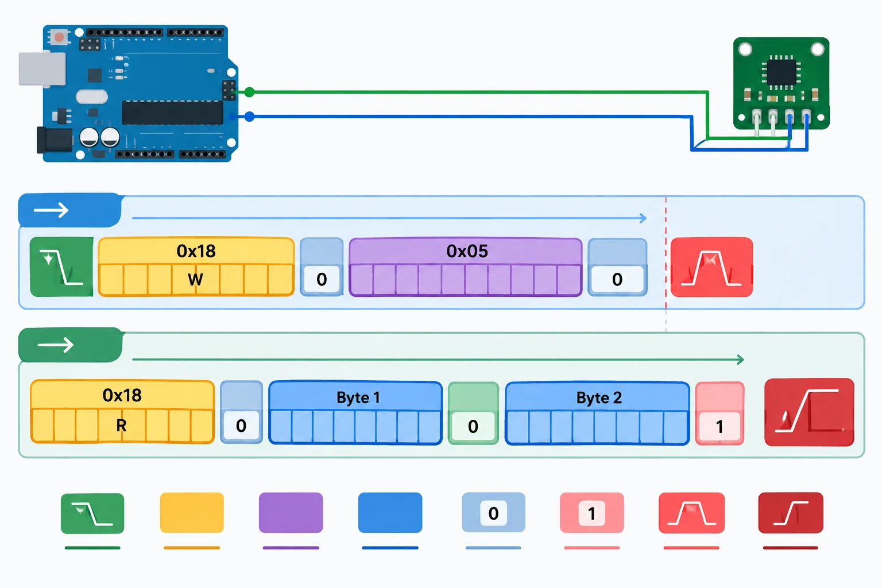Click the green wire endpoint on Arduino
Viewport: 882px width, 588px height.
click(249, 92)
